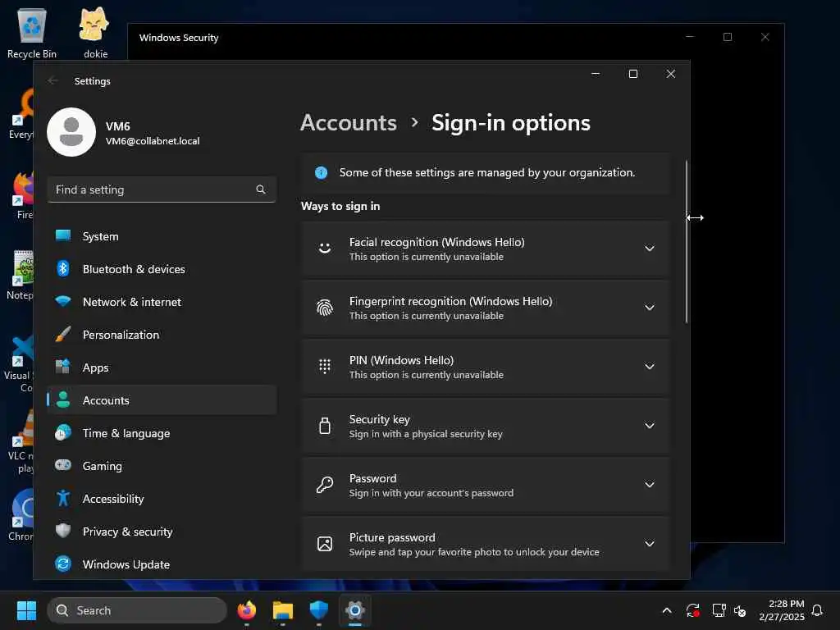This screenshot has height=630, width=840.
Task: Click the Bluetooth icon in sidebar
Action: click(x=63, y=268)
